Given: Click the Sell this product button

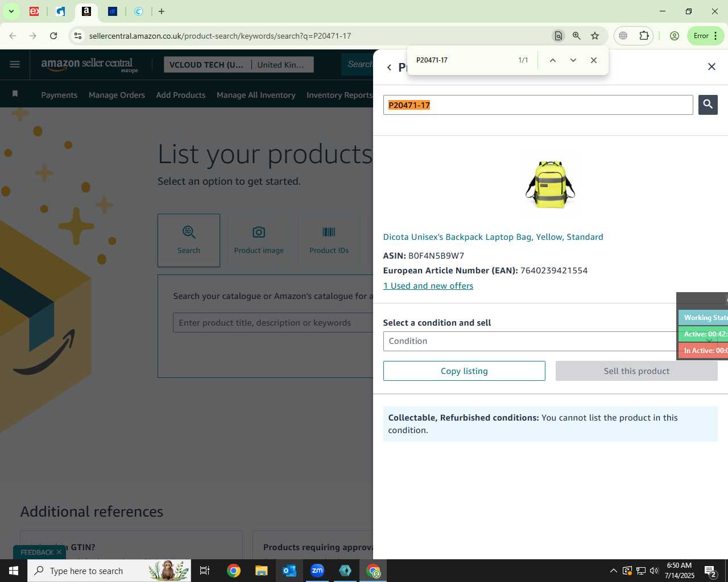Looking at the screenshot, I should pyautogui.click(x=636, y=371).
